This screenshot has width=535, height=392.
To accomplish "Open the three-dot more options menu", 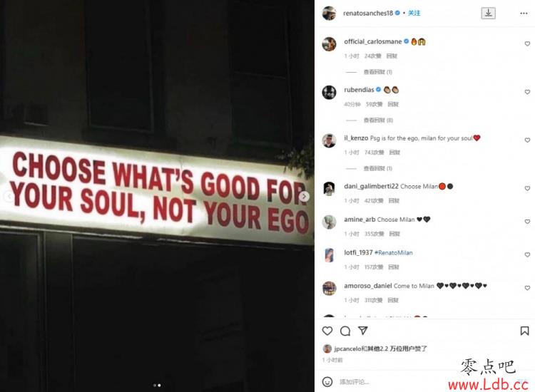I will (x=524, y=14).
